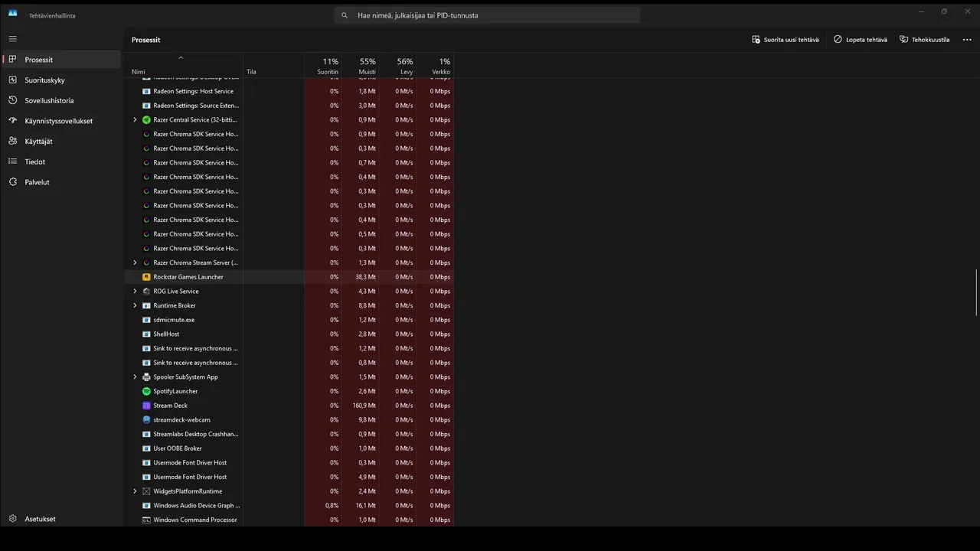Click Windows Command Processor icon
Screen dimensions: 980x551
(146, 520)
